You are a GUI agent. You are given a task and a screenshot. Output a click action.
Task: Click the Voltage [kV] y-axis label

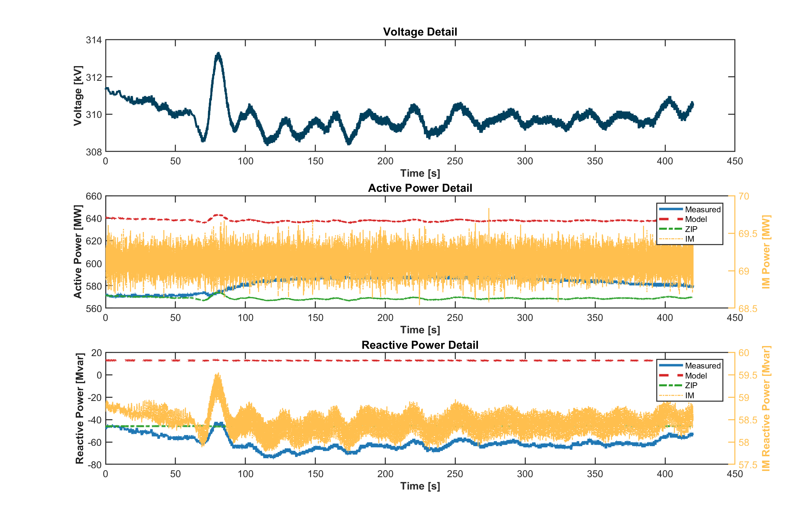pos(78,96)
